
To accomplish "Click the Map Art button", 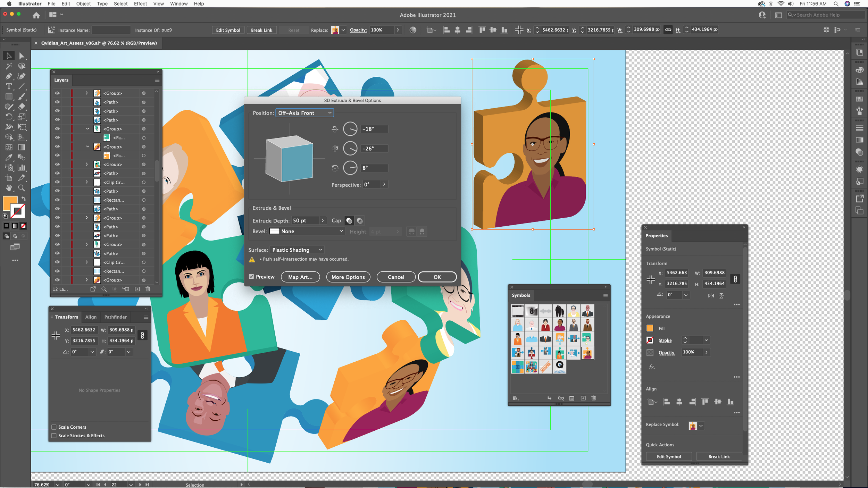I will (x=300, y=277).
